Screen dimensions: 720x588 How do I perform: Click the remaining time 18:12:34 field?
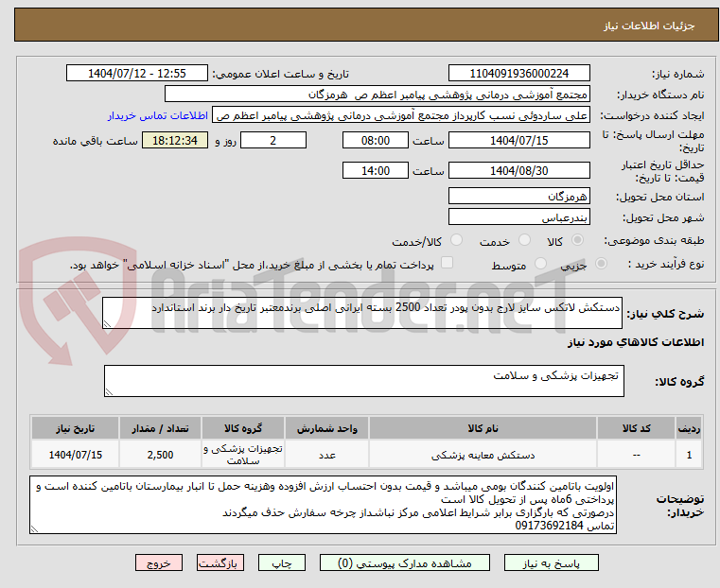pyautogui.click(x=175, y=140)
